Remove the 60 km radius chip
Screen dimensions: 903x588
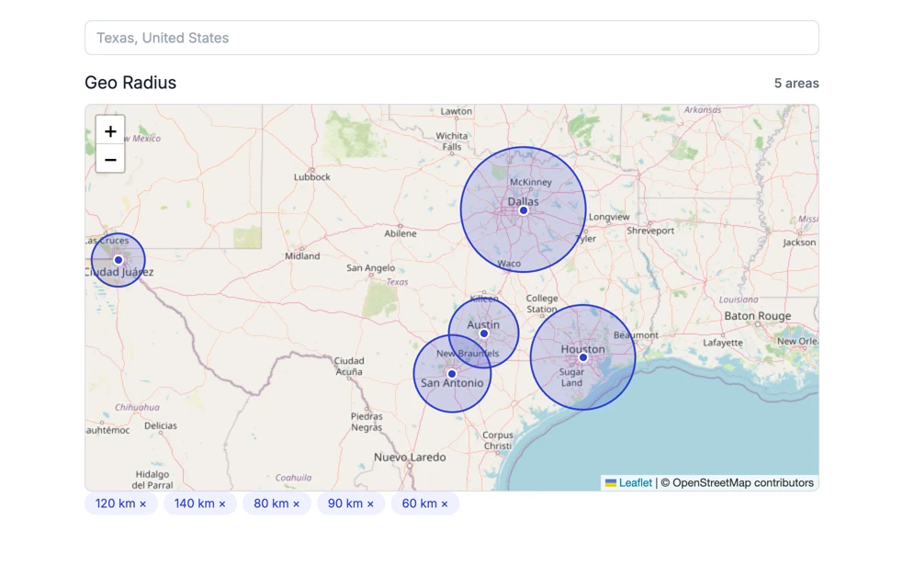(x=445, y=503)
